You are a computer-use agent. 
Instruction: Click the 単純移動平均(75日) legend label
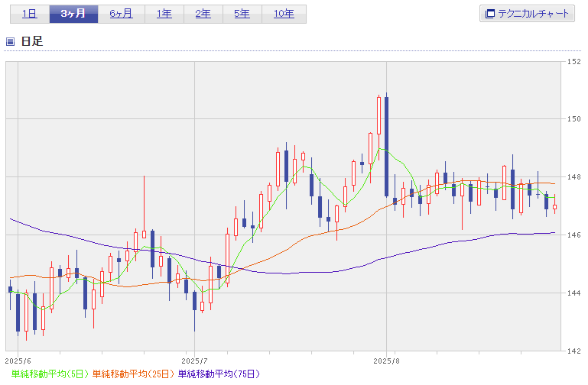[x=219, y=374]
